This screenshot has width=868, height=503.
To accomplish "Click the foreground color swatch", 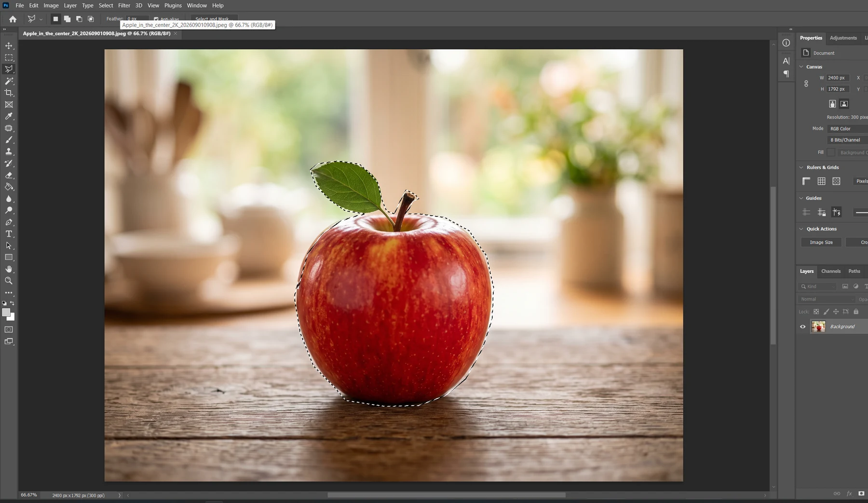I will pos(6,313).
